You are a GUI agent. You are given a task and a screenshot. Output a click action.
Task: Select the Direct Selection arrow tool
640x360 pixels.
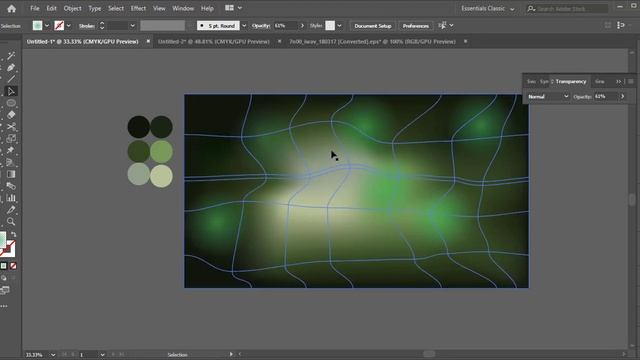(11, 91)
